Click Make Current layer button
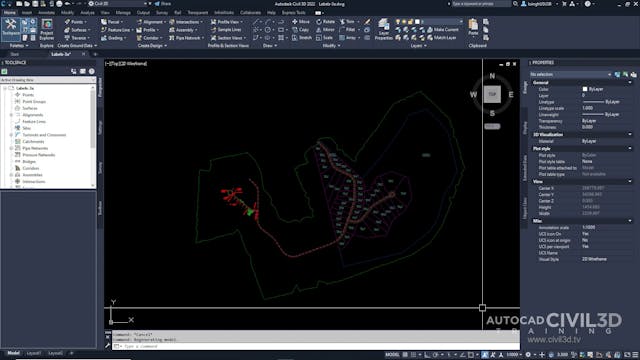 pos(443,30)
